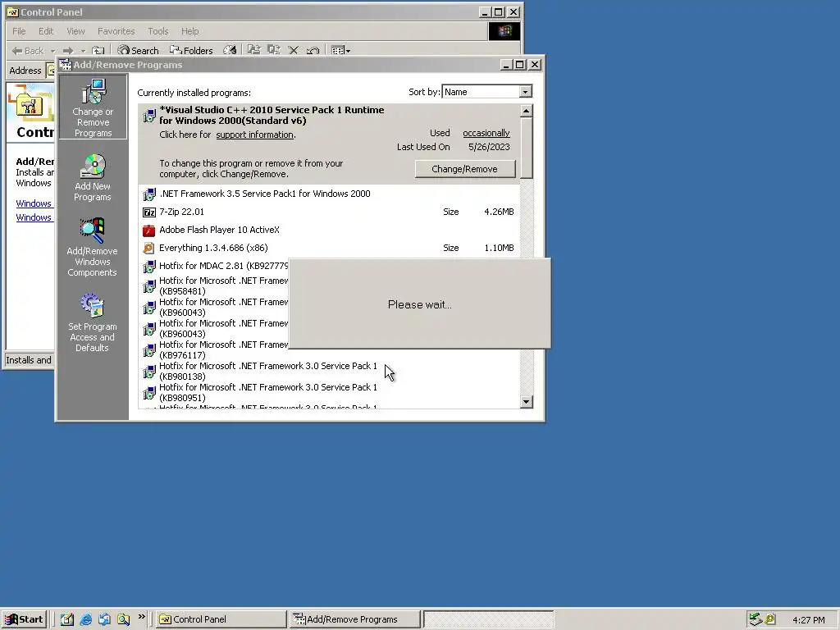
Task: Open the Edit menu in Control Panel
Action: (x=46, y=31)
